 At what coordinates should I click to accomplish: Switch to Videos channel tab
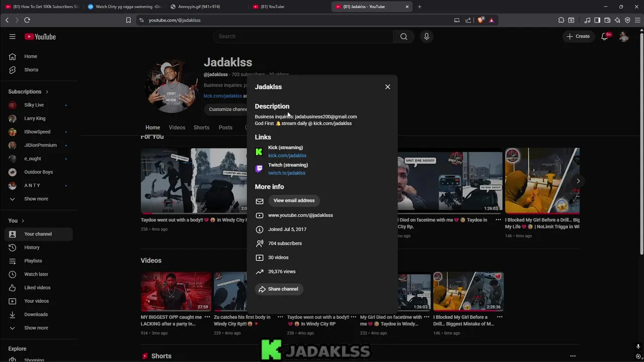(x=177, y=128)
